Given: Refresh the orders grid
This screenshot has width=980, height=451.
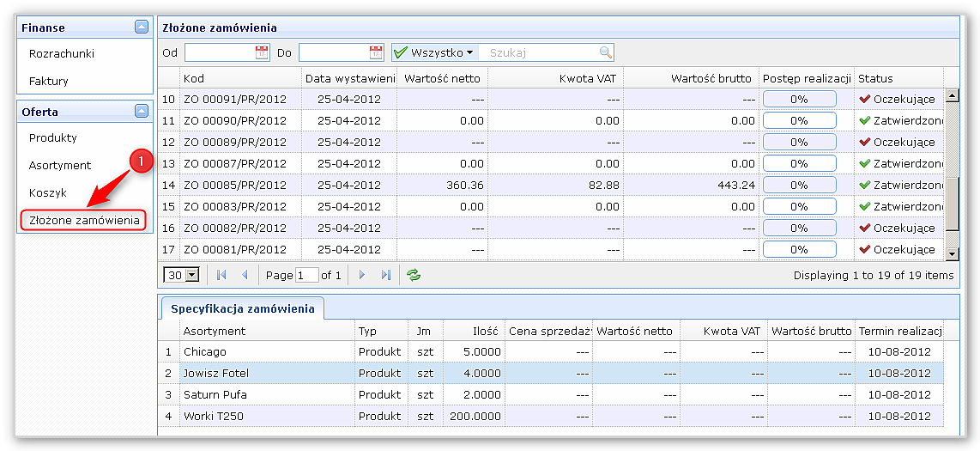Looking at the screenshot, I should tap(414, 276).
